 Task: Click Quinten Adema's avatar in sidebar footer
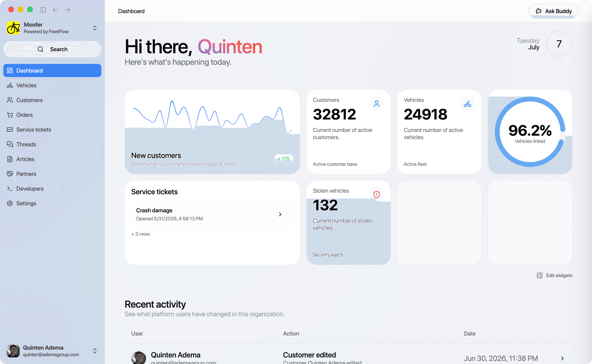tap(13, 351)
